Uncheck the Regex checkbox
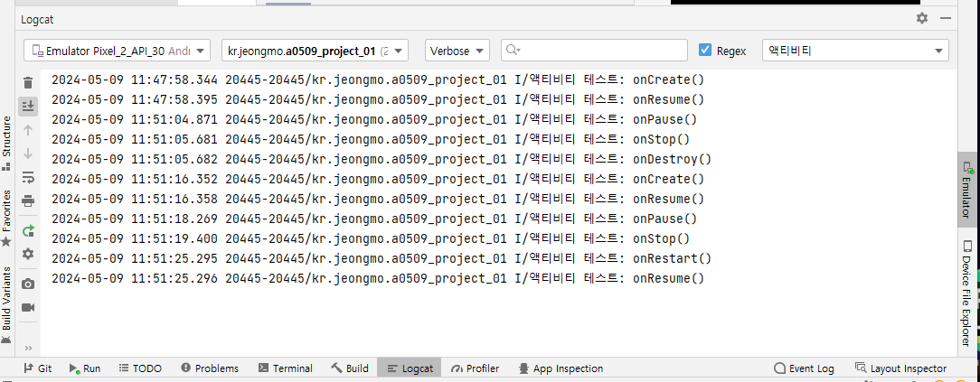980x382 pixels. (705, 50)
